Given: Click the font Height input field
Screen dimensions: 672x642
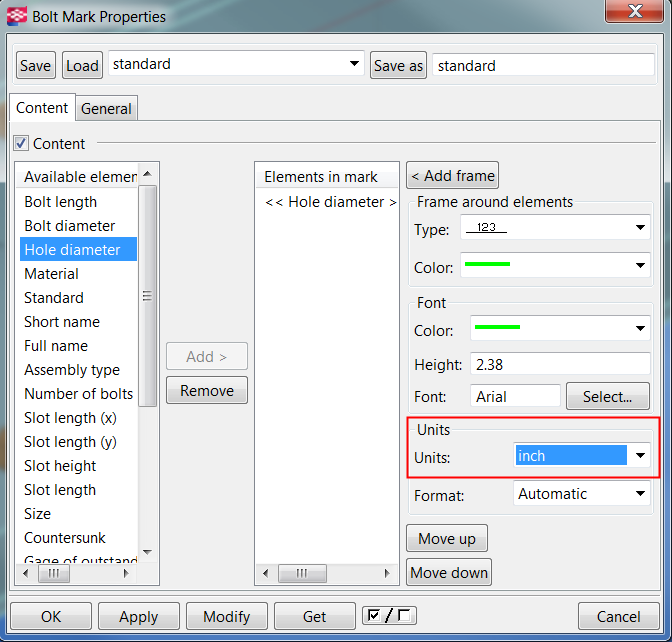Looking at the screenshot, I should click(x=560, y=364).
